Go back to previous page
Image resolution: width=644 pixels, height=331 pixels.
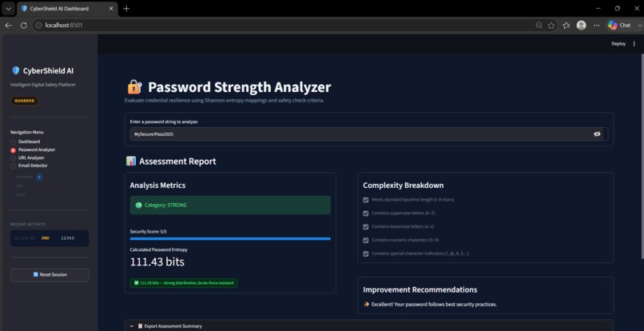pyautogui.click(x=8, y=25)
